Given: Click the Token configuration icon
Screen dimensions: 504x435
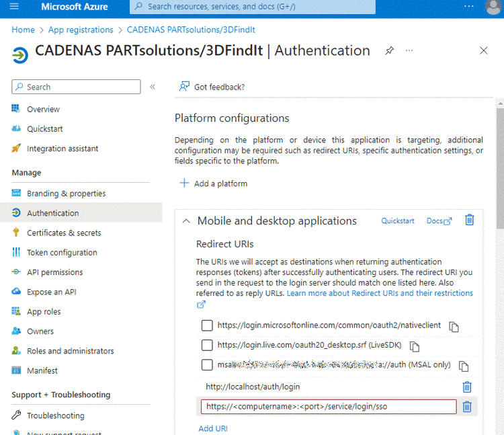Looking at the screenshot, I should coord(16,252).
